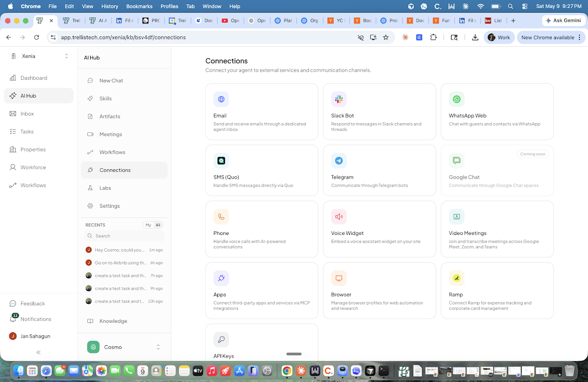Click the WhatsApp Web icon

[x=457, y=99]
